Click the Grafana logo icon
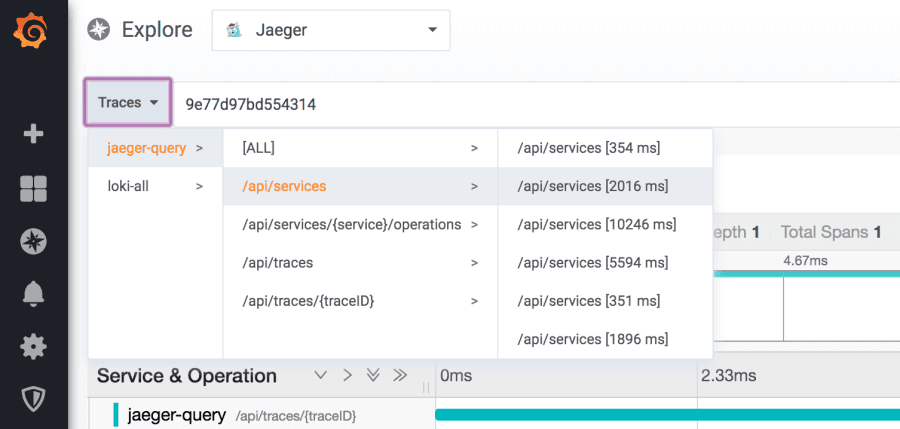The height and width of the screenshot is (429, 900). (33, 31)
